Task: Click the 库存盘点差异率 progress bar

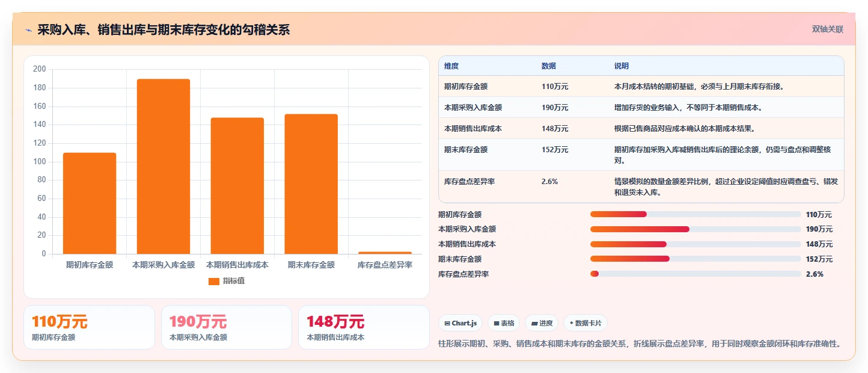Action: click(695, 274)
